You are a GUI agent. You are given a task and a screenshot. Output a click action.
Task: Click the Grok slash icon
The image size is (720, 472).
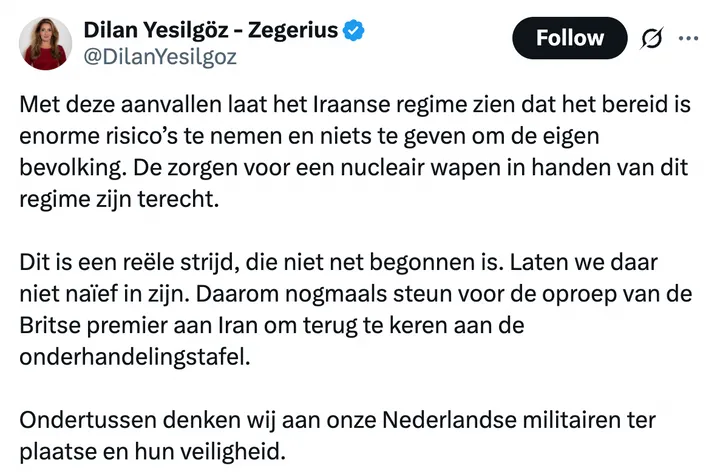click(x=652, y=40)
